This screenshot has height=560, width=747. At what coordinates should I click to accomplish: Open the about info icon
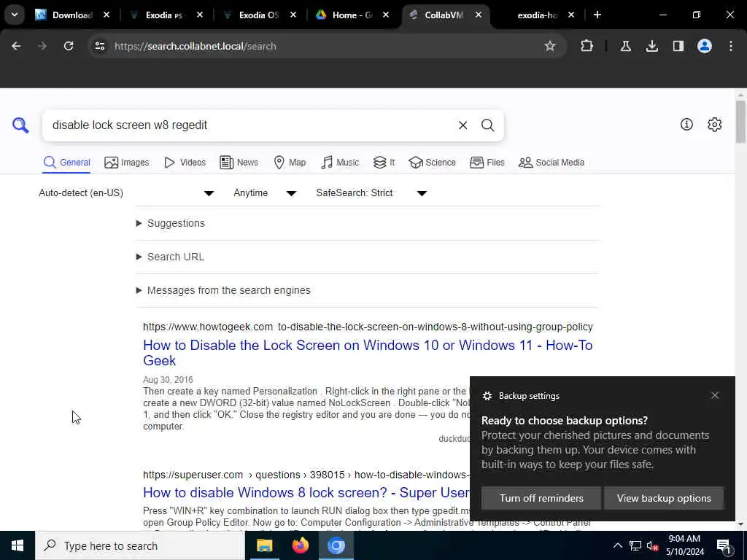click(x=686, y=124)
